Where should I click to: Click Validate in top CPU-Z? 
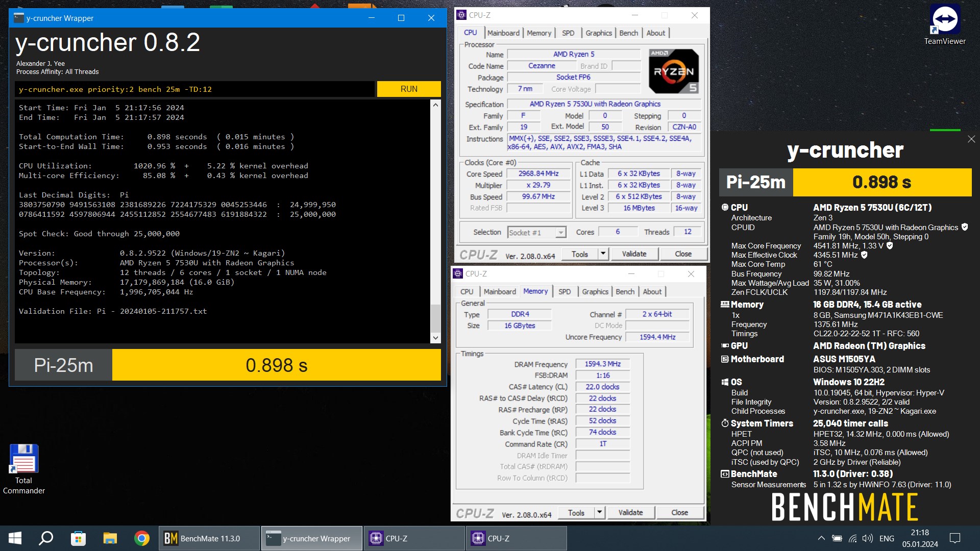[634, 254]
